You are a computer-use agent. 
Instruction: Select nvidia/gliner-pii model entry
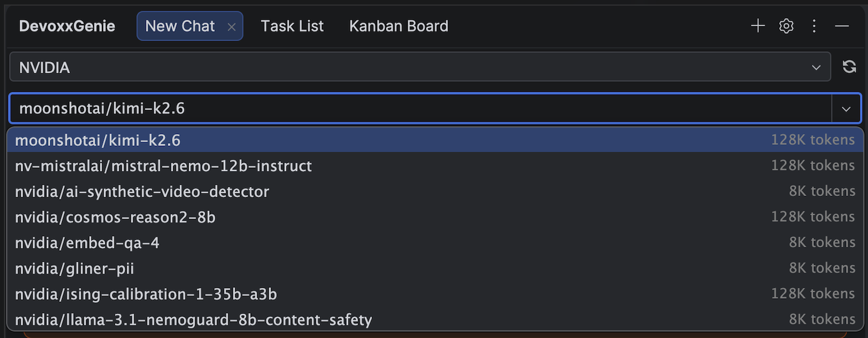click(435, 268)
